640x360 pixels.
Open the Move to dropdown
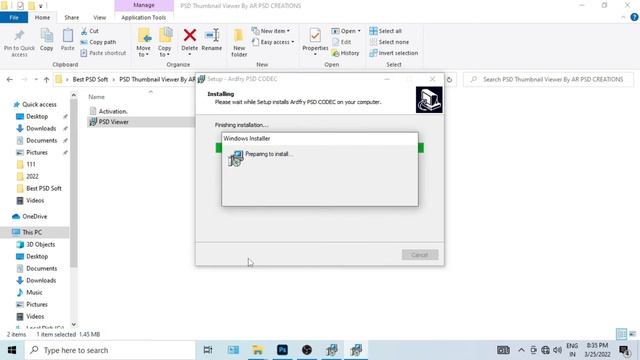click(x=144, y=42)
